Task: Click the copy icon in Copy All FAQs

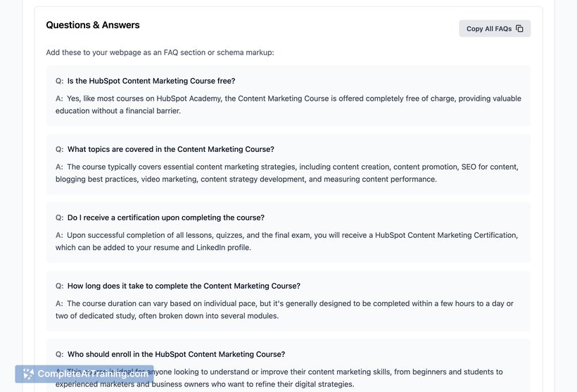Action: 519,28
